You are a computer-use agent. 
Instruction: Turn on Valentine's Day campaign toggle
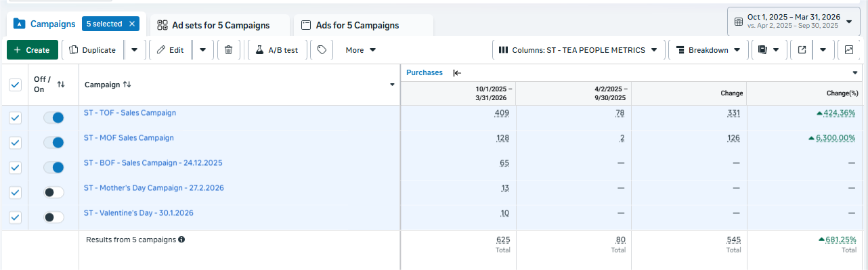coord(53,217)
